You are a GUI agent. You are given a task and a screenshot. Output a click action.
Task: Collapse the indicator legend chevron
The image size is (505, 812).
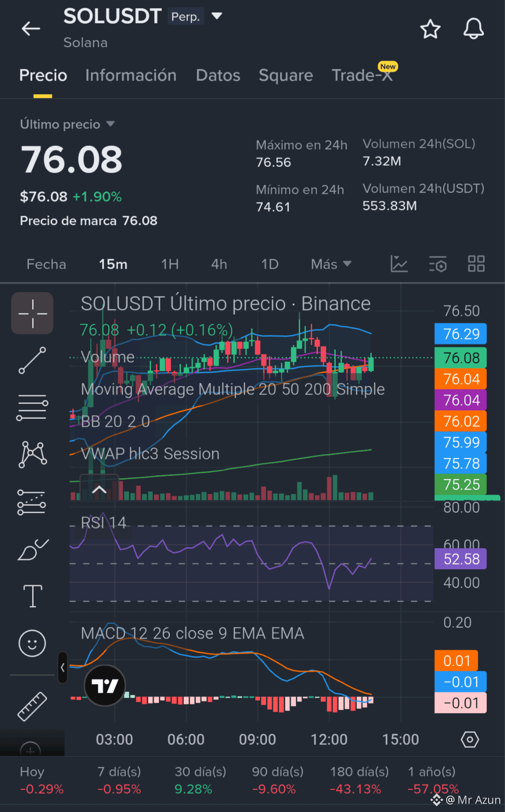pos(99,489)
